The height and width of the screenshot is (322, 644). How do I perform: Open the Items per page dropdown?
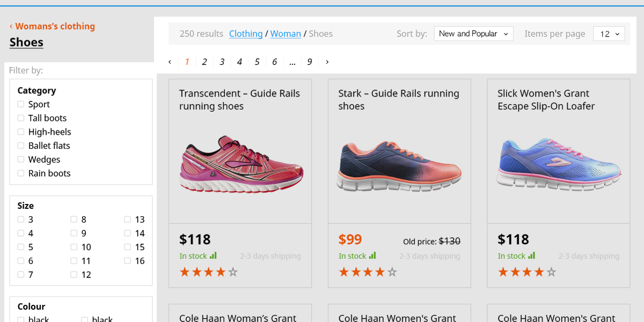click(609, 34)
